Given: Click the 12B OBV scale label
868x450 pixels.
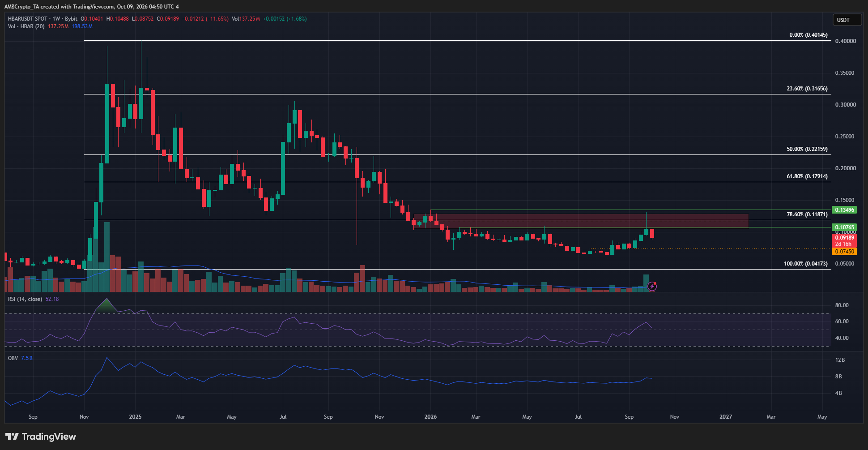Looking at the screenshot, I should point(840,360).
